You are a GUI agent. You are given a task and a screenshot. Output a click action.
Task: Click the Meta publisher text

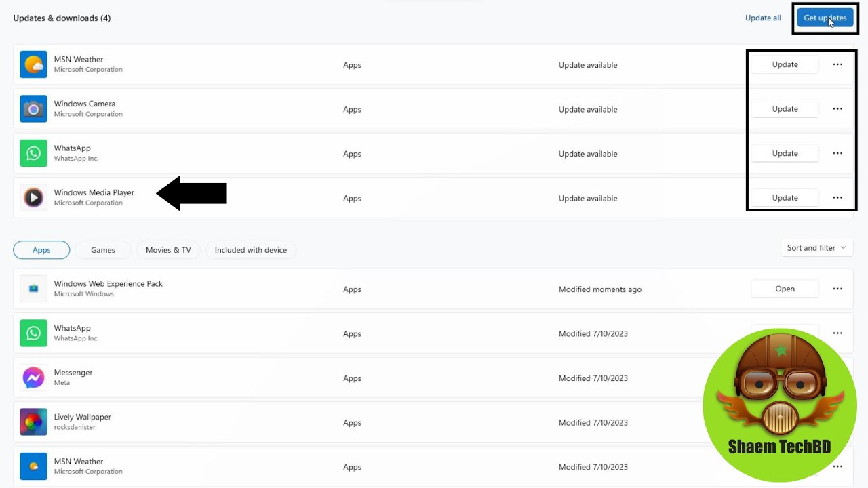pyautogui.click(x=62, y=383)
